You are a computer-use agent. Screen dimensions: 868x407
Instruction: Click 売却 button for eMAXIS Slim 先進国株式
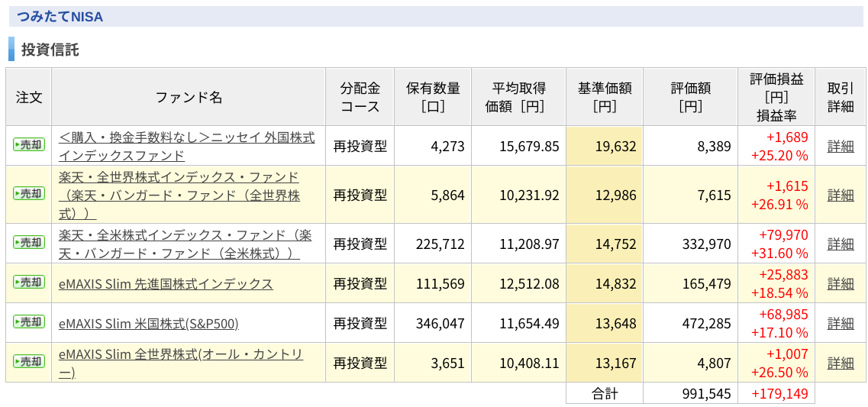click(x=29, y=282)
